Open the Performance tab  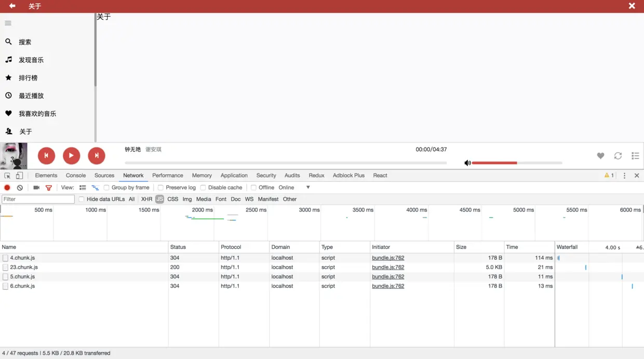168,176
